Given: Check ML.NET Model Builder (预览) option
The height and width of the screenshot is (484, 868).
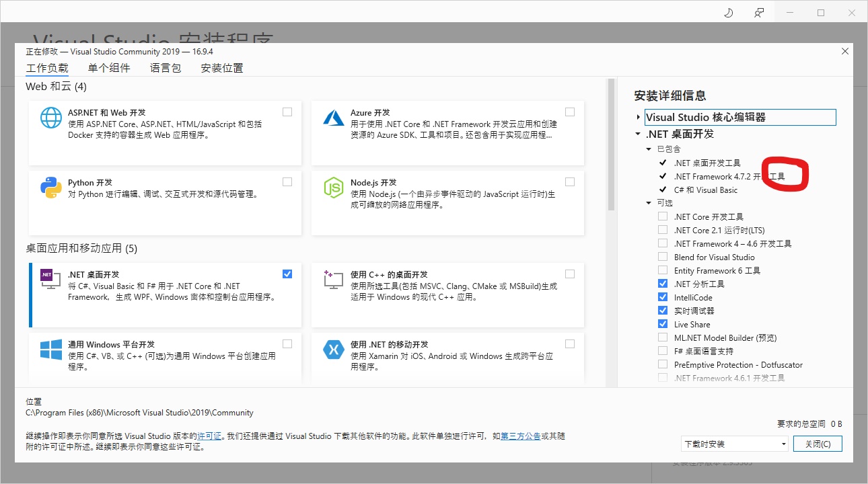Looking at the screenshot, I should coord(663,337).
